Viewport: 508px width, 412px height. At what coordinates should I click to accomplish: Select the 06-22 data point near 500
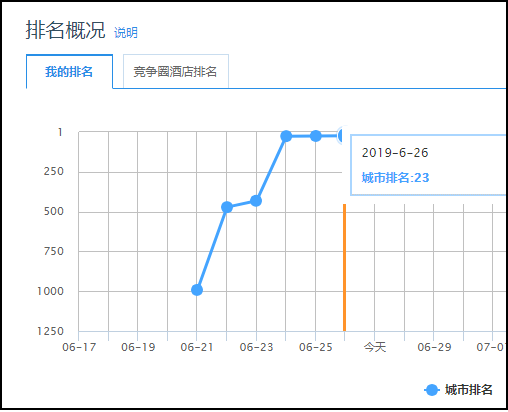[227, 207]
